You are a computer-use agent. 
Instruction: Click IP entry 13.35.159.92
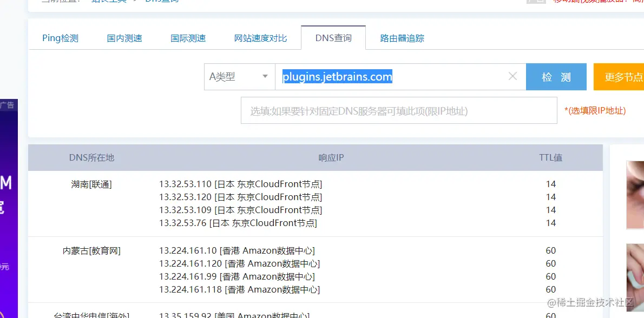(234, 315)
